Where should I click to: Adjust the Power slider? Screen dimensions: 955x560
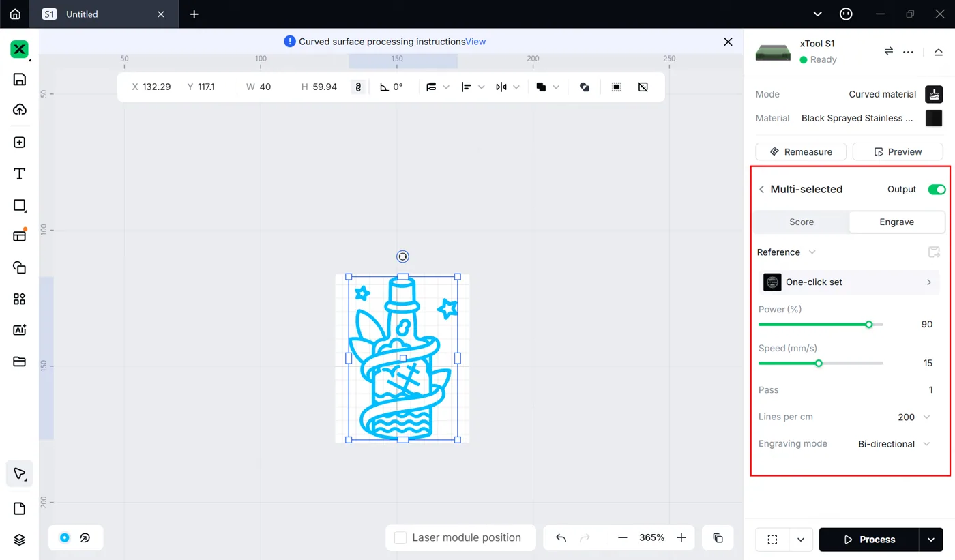click(821, 325)
